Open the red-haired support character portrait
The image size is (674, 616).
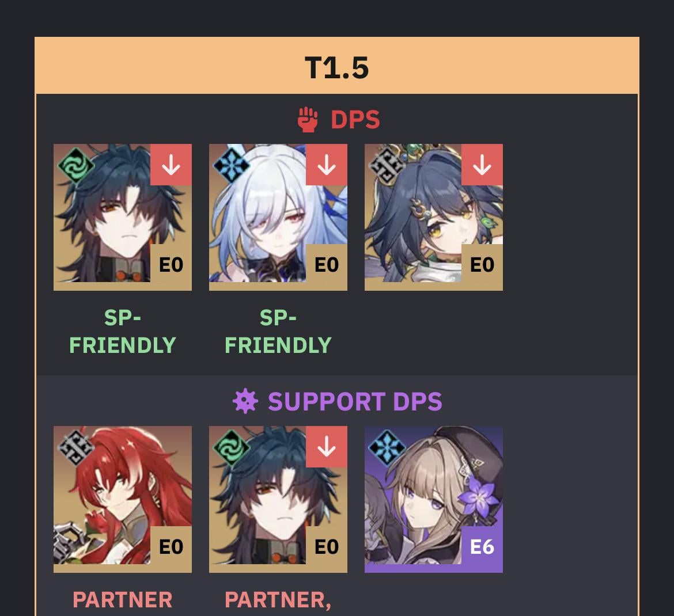123,499
